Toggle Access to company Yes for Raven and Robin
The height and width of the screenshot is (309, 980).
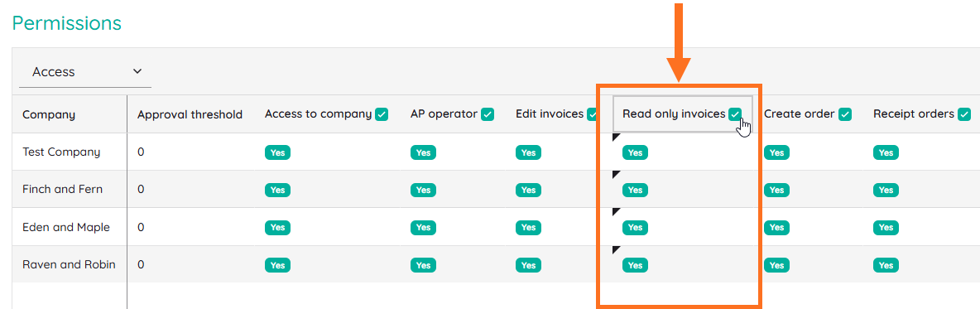(x=277, y=265)
